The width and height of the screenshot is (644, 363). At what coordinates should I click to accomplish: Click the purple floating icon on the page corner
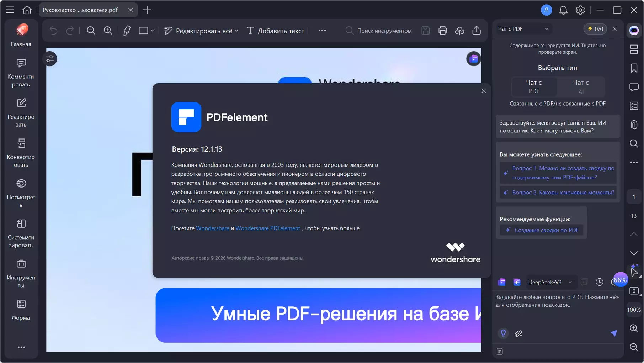(474, 59)
